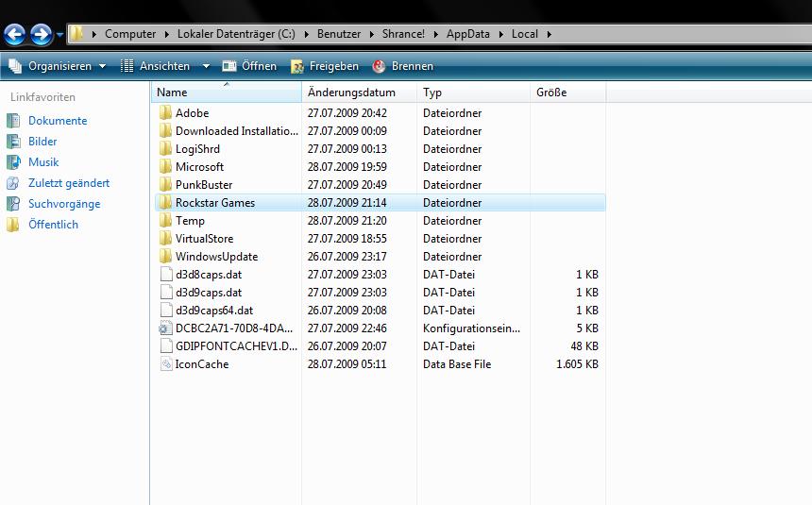Sort by Änderungsdatum column header
Screen dimensions: 812x505
point(360,93)
